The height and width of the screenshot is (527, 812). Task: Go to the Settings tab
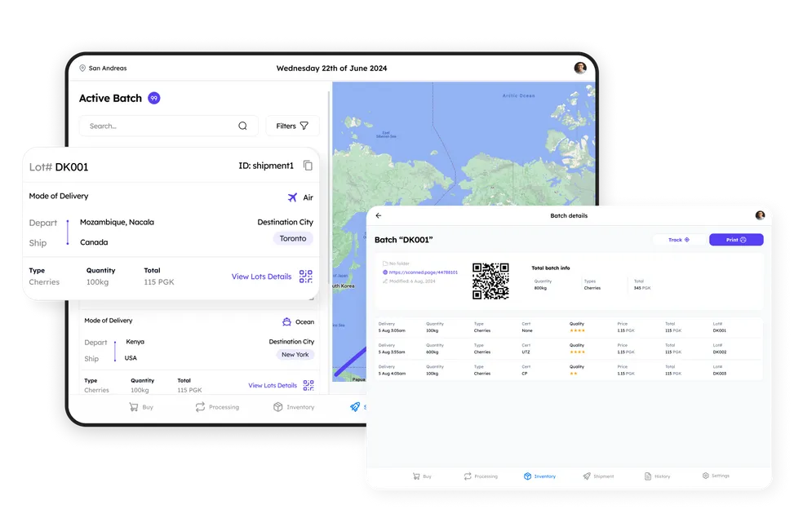click(x=716, y=476)
